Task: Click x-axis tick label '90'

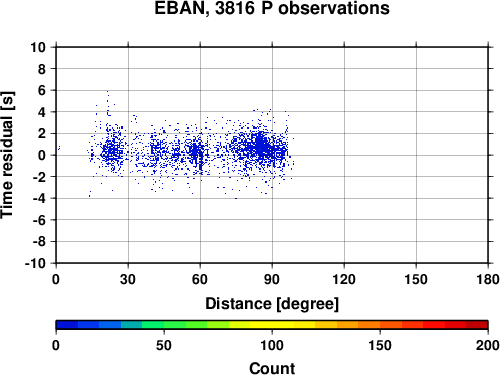Action: [272, 279]
